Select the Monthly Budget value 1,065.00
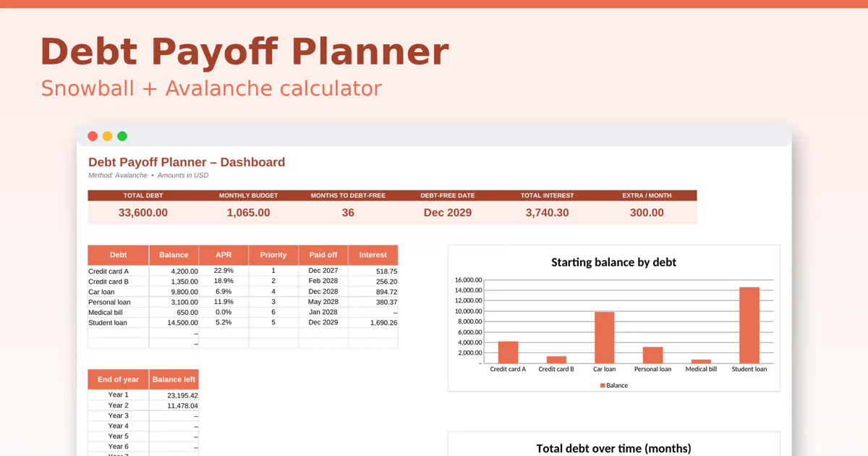The image size is (868, 456). click(x=248, y=213)
